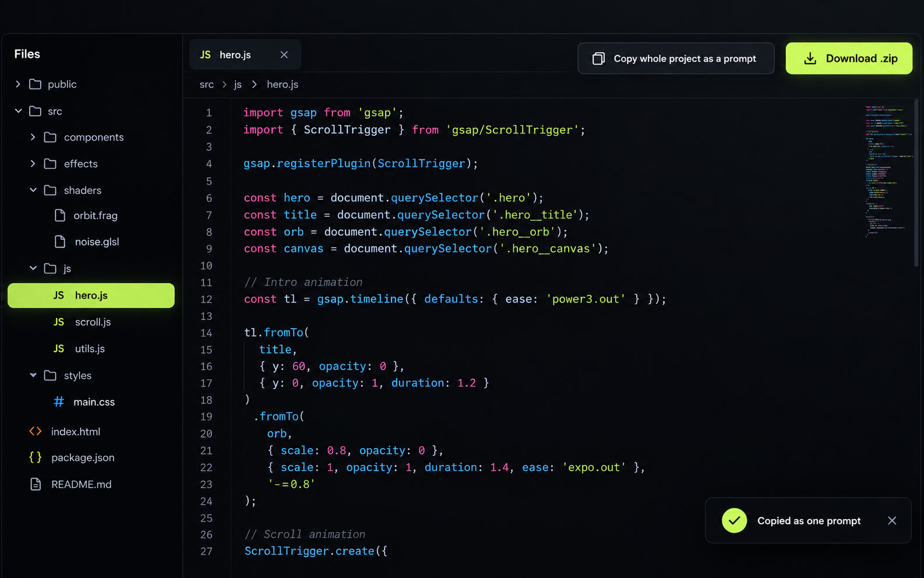Screen dimensions: 924x578
Task: Collapse the shaders folder chevron
Action: coord(33,191)
